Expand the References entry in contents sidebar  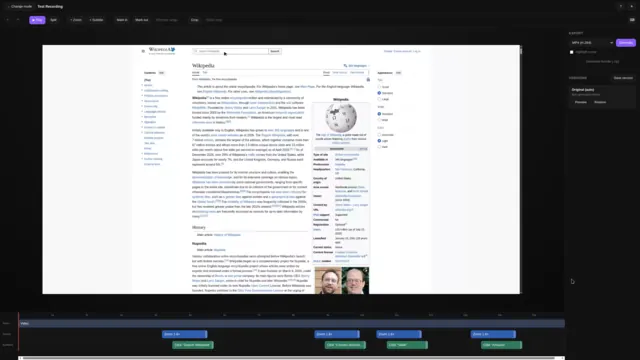point(142,154)
